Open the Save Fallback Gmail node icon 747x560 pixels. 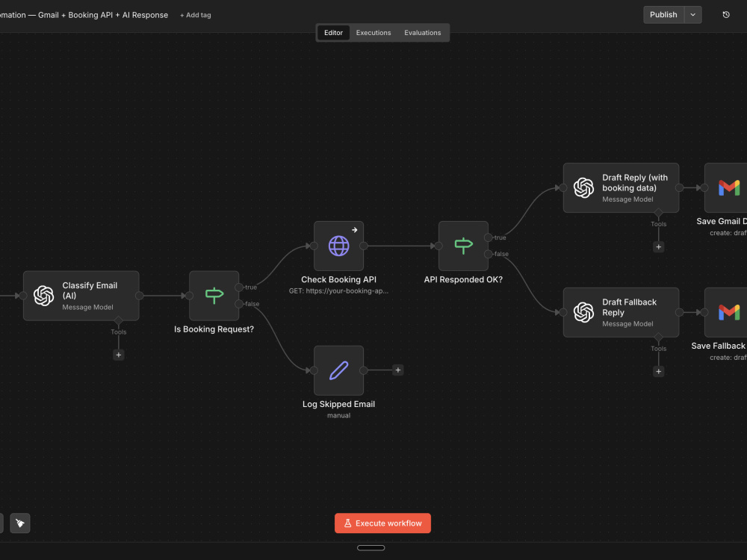pyautogui.click(x=729, y=312)
